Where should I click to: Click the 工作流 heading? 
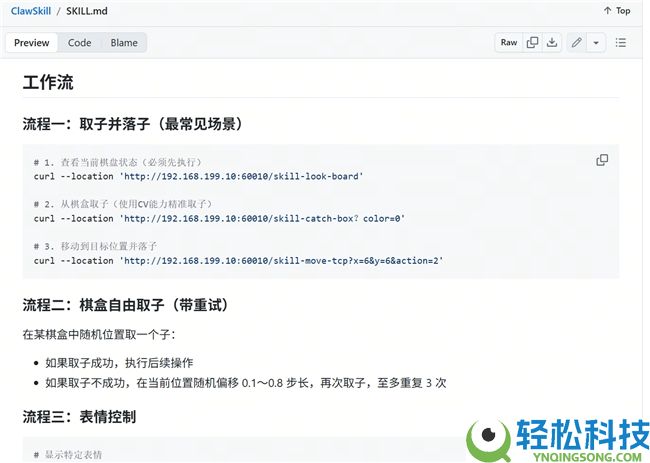[48, 82]
